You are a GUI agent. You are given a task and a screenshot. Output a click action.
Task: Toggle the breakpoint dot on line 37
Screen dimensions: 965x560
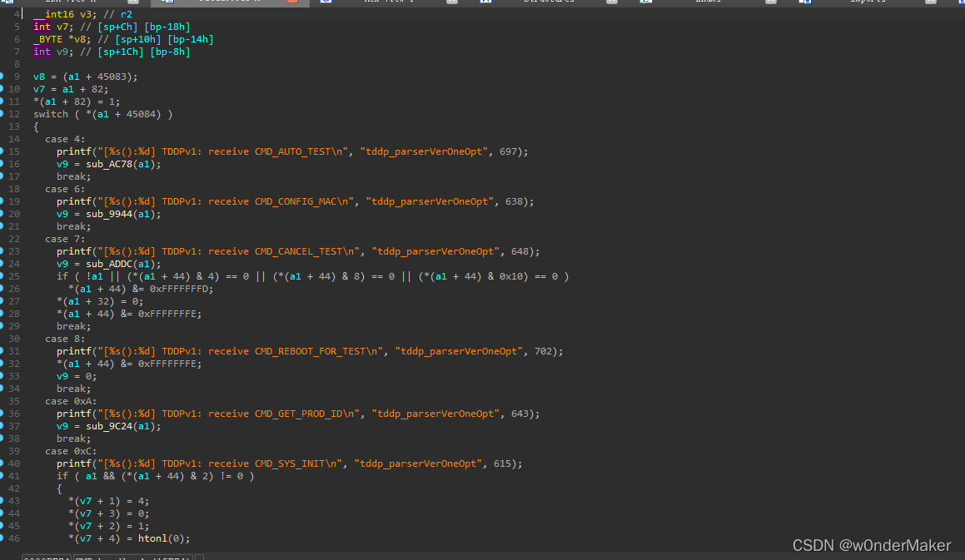pos(2,426)
